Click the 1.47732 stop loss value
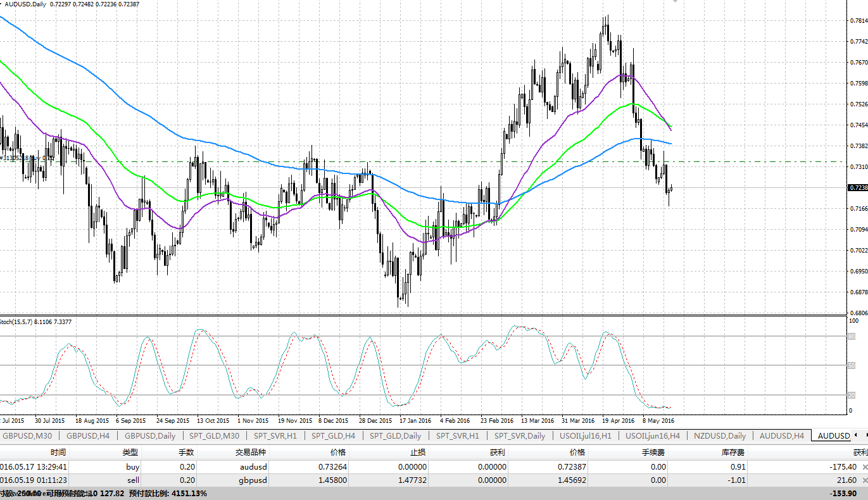The width and height of the screenshot is (868, 500). (412, 480)
